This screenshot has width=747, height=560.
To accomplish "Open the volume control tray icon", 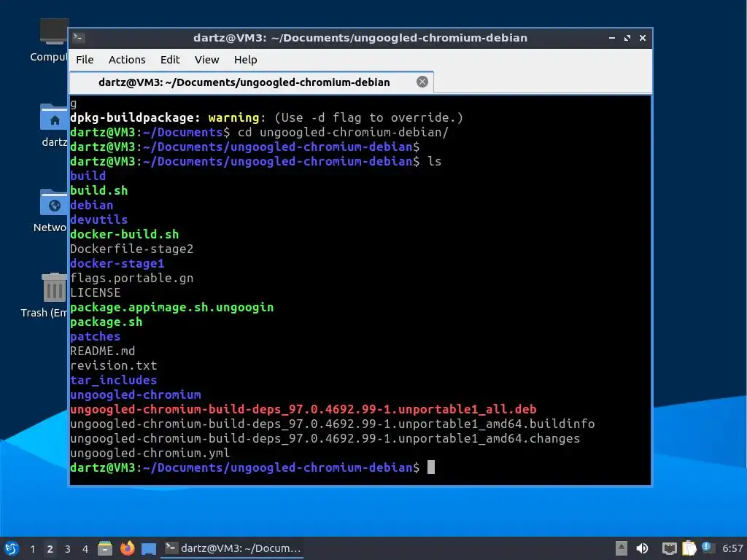I will pos(642,548).
